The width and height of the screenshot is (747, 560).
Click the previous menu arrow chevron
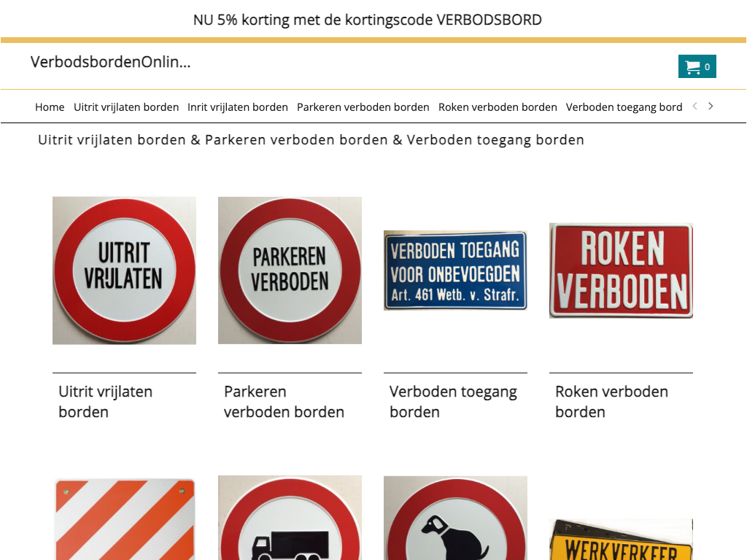[694, 106]
